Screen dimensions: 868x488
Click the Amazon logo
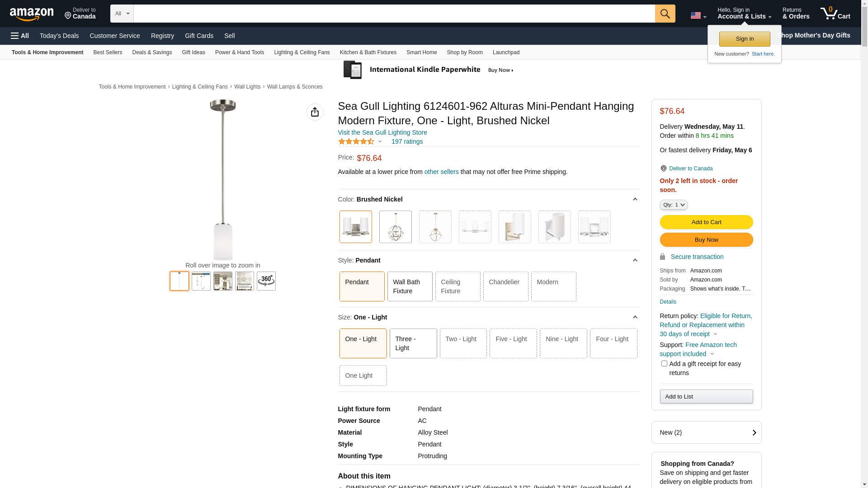(32, 14)
